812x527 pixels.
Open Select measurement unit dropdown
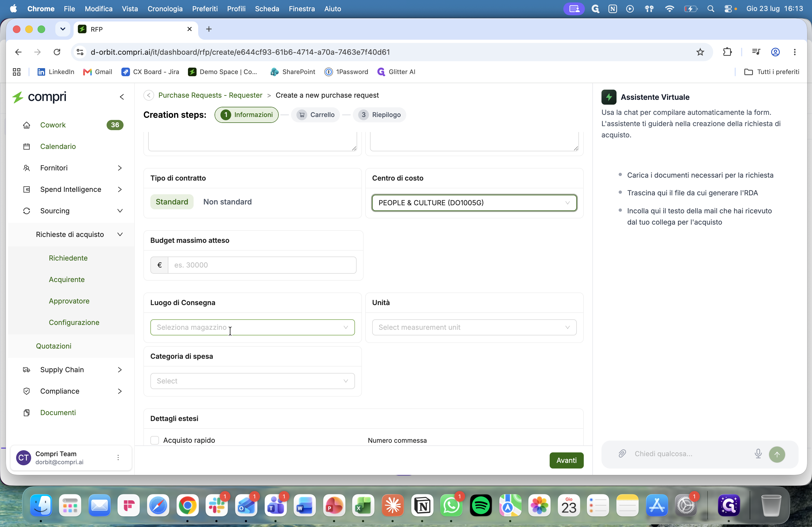pyautogui.click(x=474, y=328)
